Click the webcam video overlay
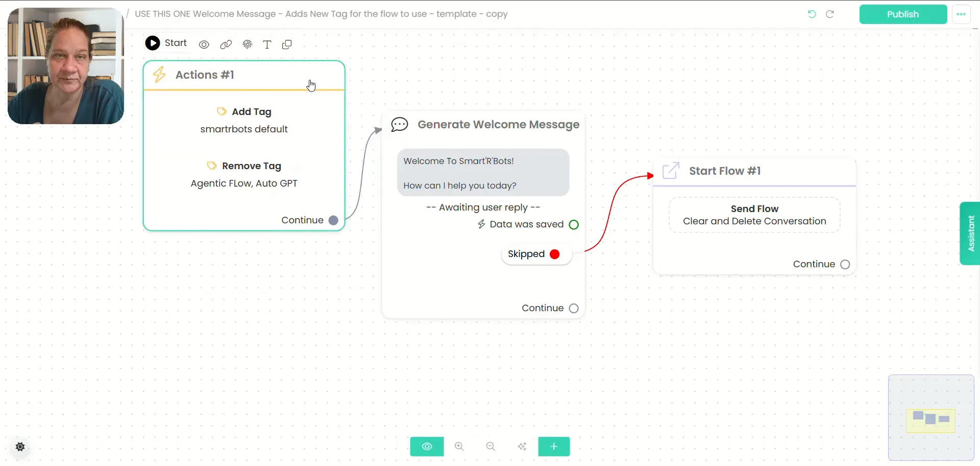The height and width of the screenshot is (466, 980). pos(66,66)
